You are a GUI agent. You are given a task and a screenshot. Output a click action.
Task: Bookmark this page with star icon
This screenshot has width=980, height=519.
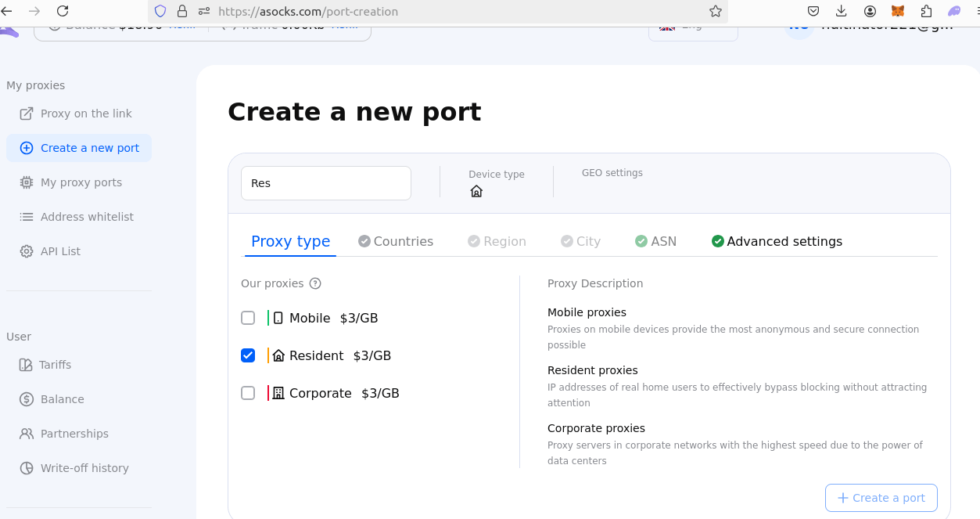pyautogui.click(x=715, y=11)
